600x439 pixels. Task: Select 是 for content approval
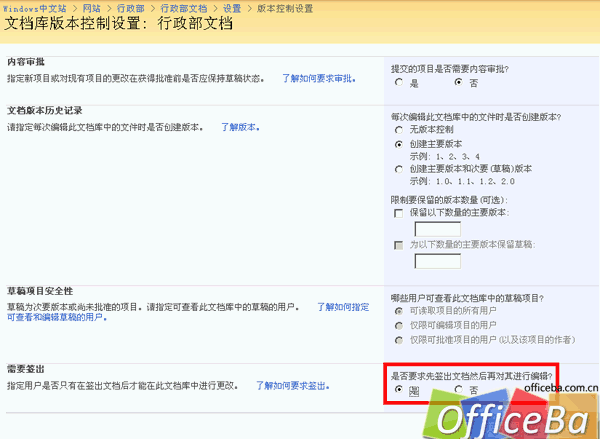(x=399, y=82)
